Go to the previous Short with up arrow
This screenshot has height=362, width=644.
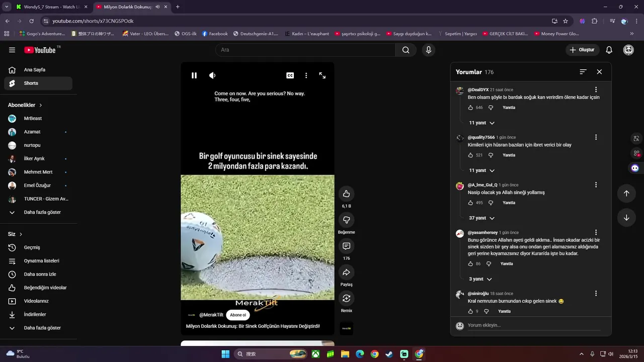(626, 194)
